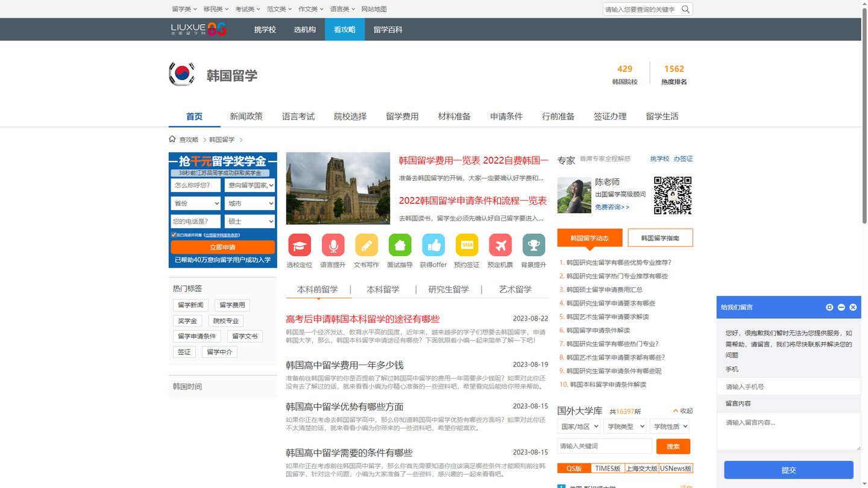Click the 您的电话是 phone input field

[195, 222]
